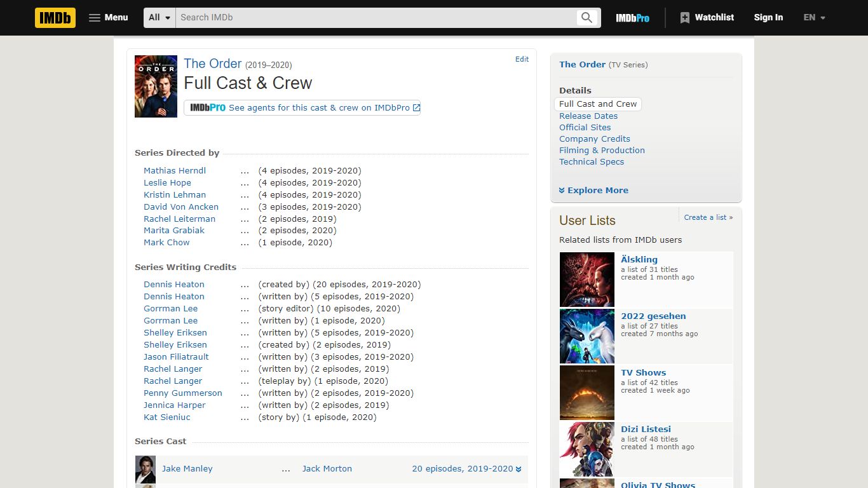This screenshot has width=868, height=488.
Task: Click Jake Manley's headshot thumbnail
Action: point(146,470)
